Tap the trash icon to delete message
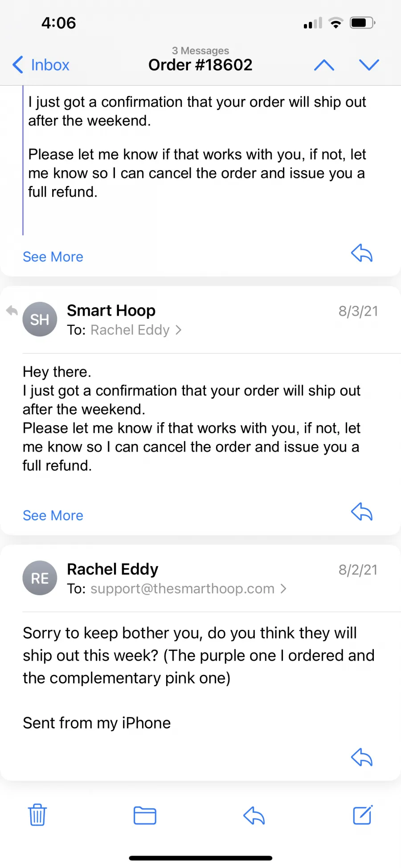This screenshot has height=868, width=401. [37, 815]
